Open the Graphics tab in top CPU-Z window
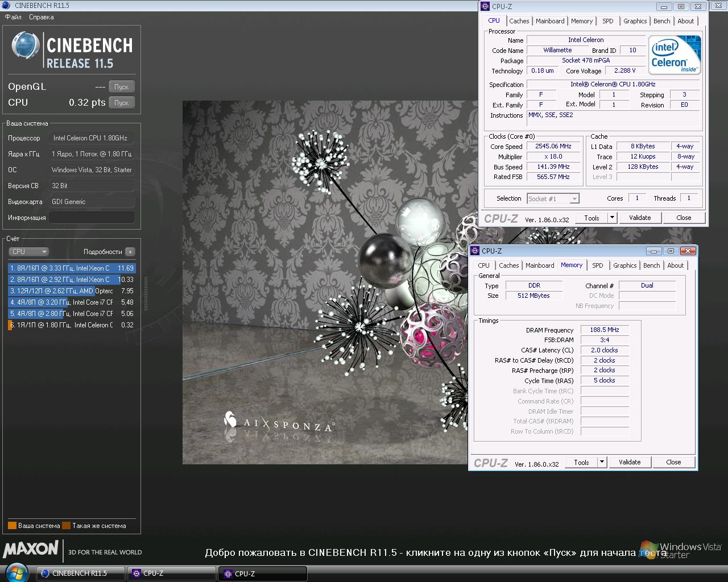728x582 pixels. coord(635,21)
